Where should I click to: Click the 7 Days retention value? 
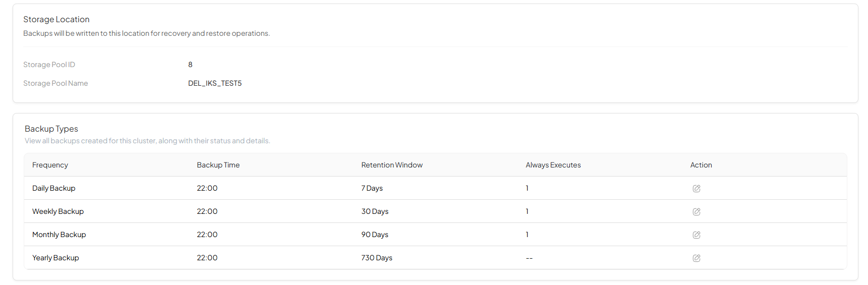pyautogui.click(x=372, y=188)
